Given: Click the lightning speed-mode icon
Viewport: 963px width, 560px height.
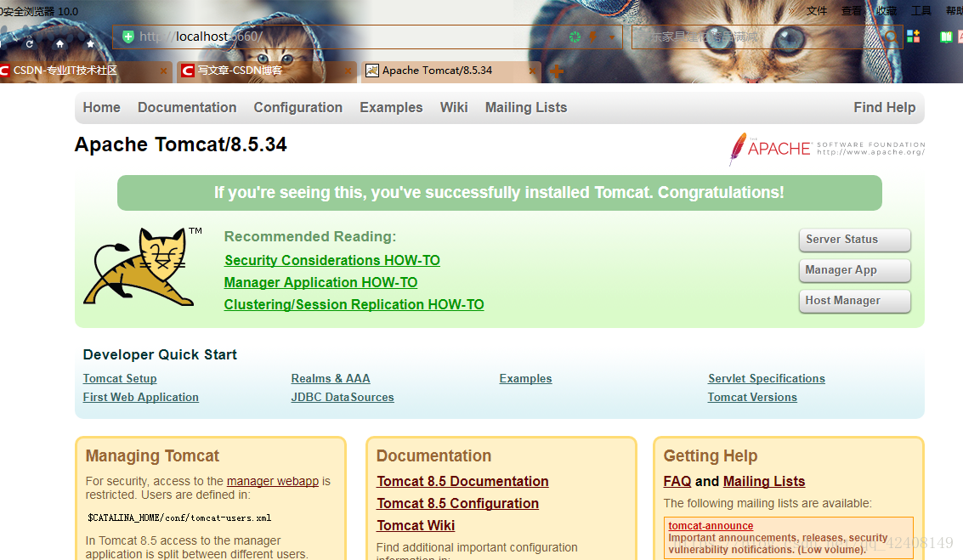Looking at the screenshot, I should point(592,37).
